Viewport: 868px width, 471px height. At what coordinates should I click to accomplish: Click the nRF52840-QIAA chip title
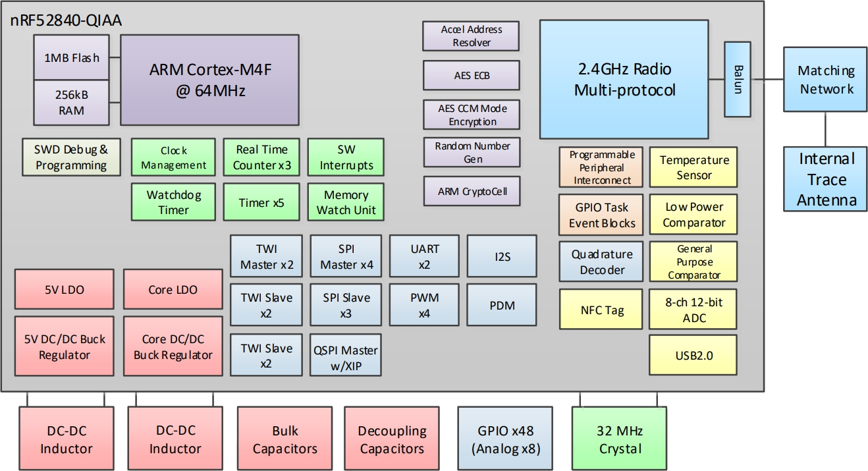tap(66, 20)
